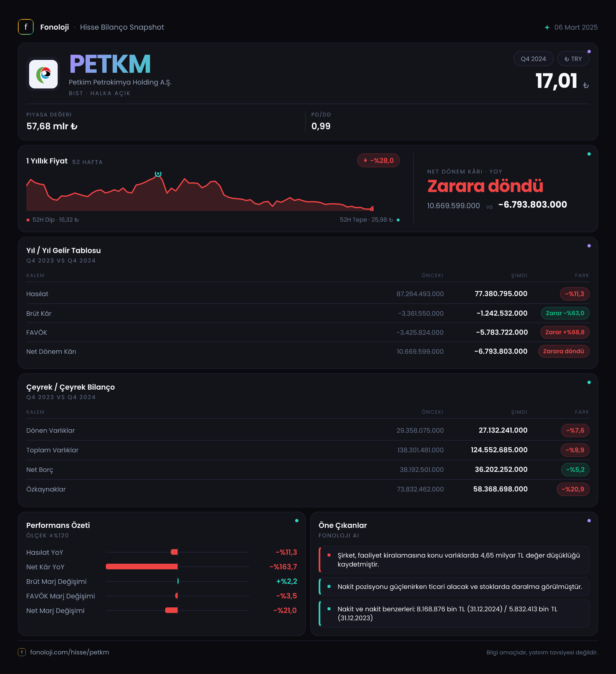Click the Petkim company logo thumbnail
Image resolution: width=616 pixels, height=674 pixels.
(x=43, y=74)
